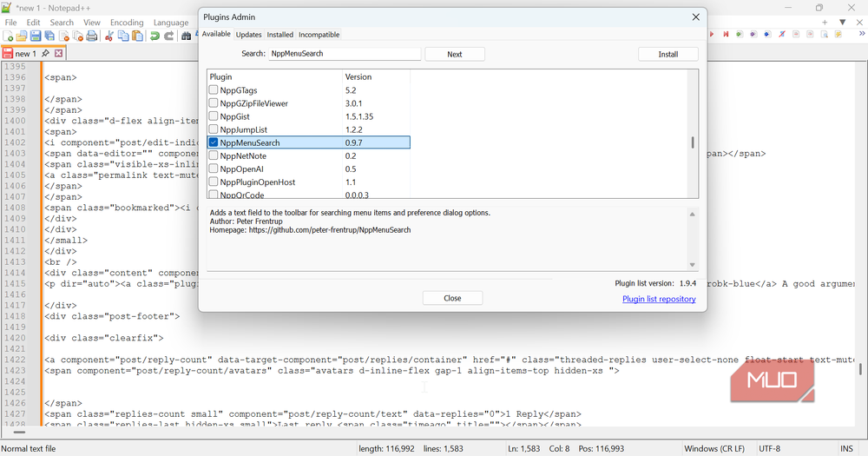This screenshot has width=868, height=456.
Task: Click the New file toolbar icon
Action: [x=8, y=36]
